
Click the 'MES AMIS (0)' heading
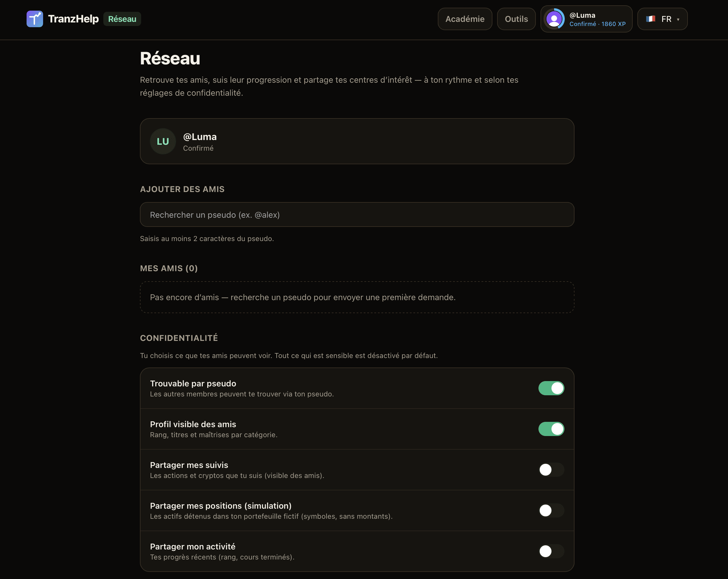click(x=169, y=268)
